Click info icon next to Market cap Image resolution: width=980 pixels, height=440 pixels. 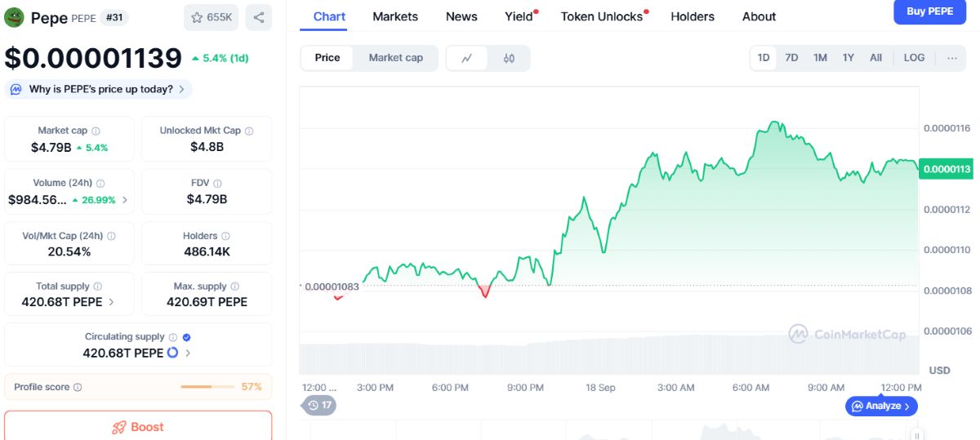(96, 131)
